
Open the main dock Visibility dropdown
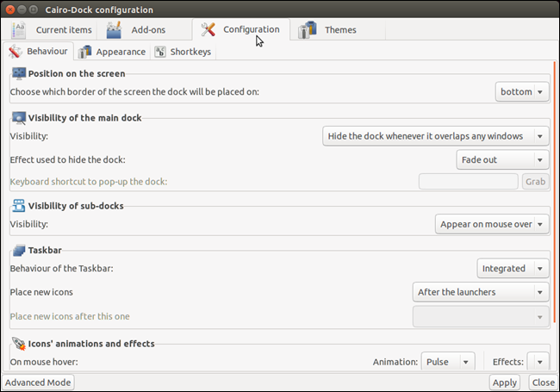(x=434, y=136)
